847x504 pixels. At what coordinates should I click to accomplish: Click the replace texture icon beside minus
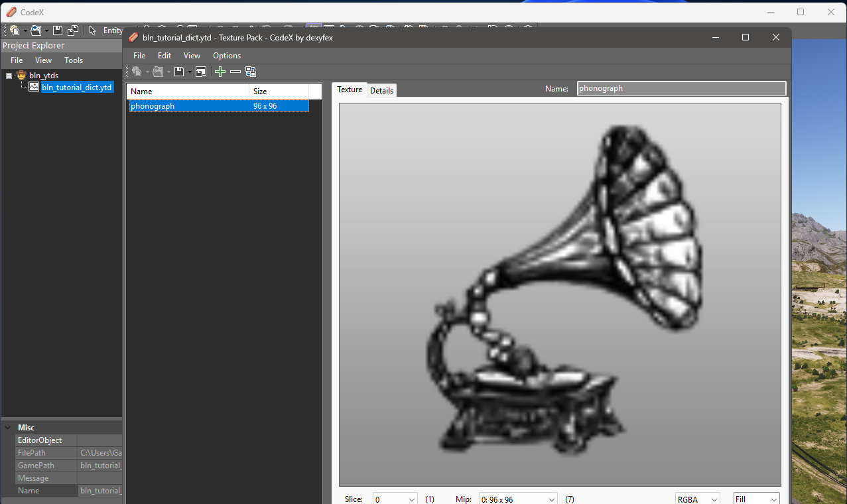(251, 72)
